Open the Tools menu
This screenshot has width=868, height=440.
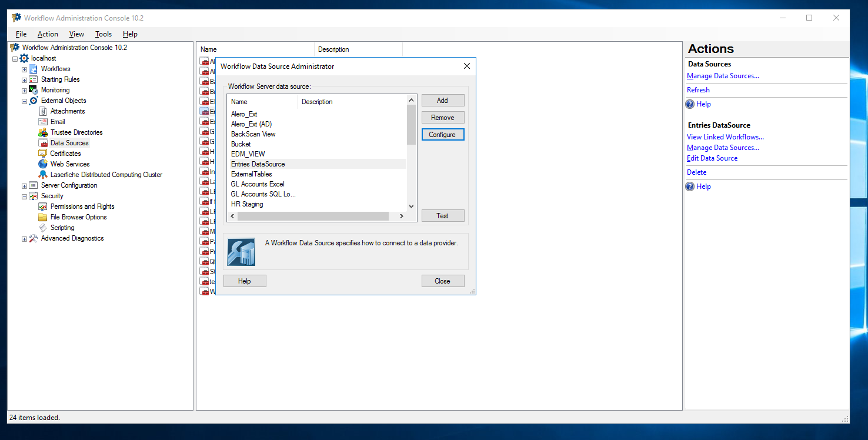[x=104, y=34]
